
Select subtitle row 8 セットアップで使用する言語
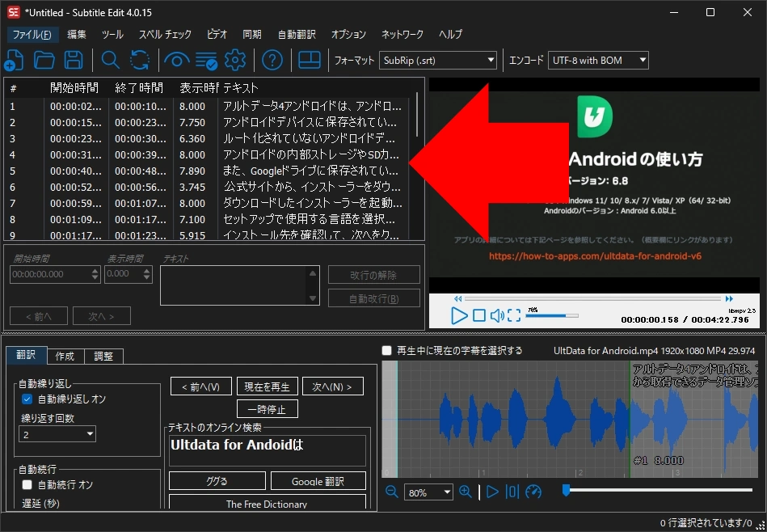pyautogui.click(x=206, y=219)
